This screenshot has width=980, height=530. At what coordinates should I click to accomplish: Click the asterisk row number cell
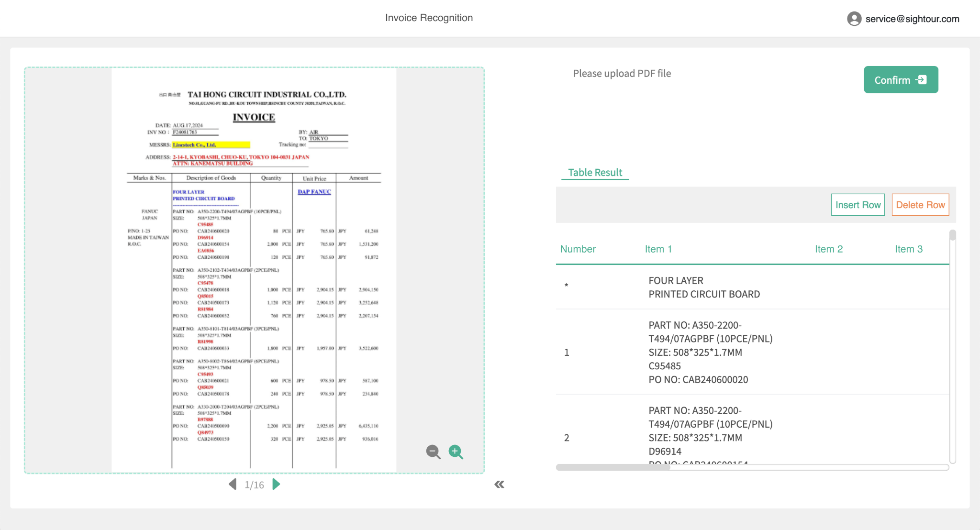click(x=566, y=286)
